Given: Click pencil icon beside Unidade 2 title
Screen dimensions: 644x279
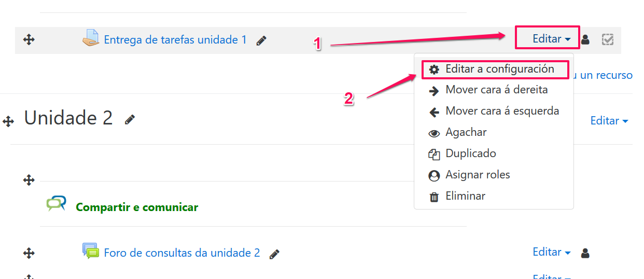Looking at the screenshot, I should [130, 119].
